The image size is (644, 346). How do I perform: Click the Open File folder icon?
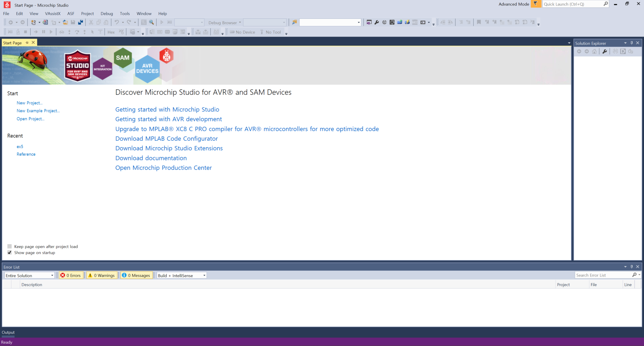click(x=65, y=23)
